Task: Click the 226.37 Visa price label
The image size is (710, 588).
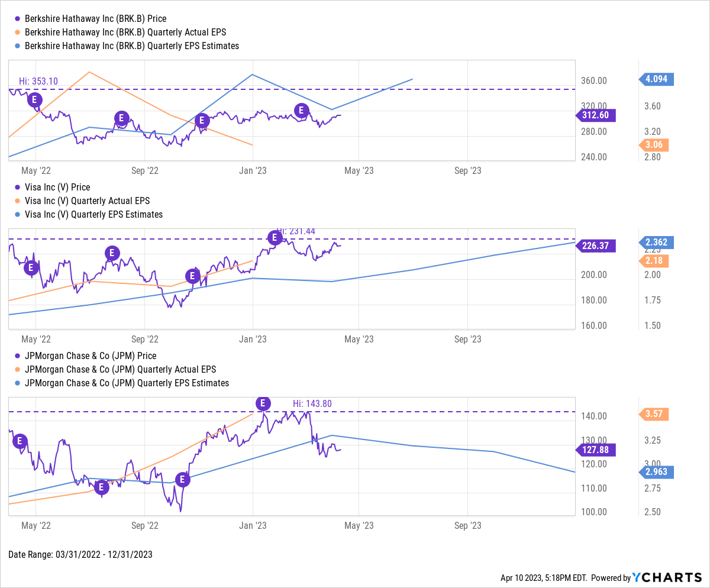Action: tap(596, 246)
